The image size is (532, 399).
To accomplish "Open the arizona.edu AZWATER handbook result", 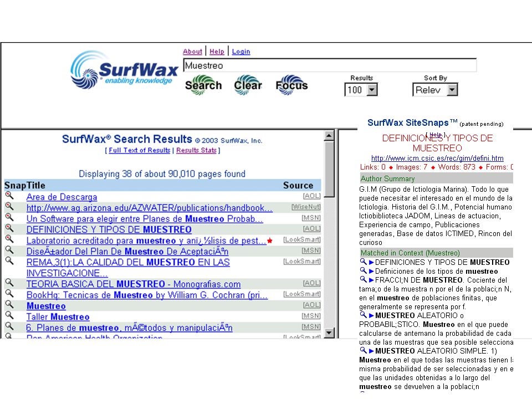I will (x=149, y=208).
